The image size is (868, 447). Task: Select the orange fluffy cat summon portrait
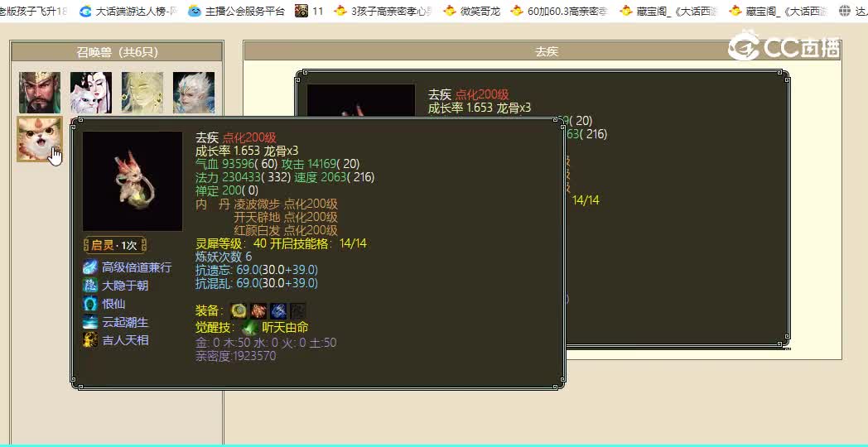(40, 139)
